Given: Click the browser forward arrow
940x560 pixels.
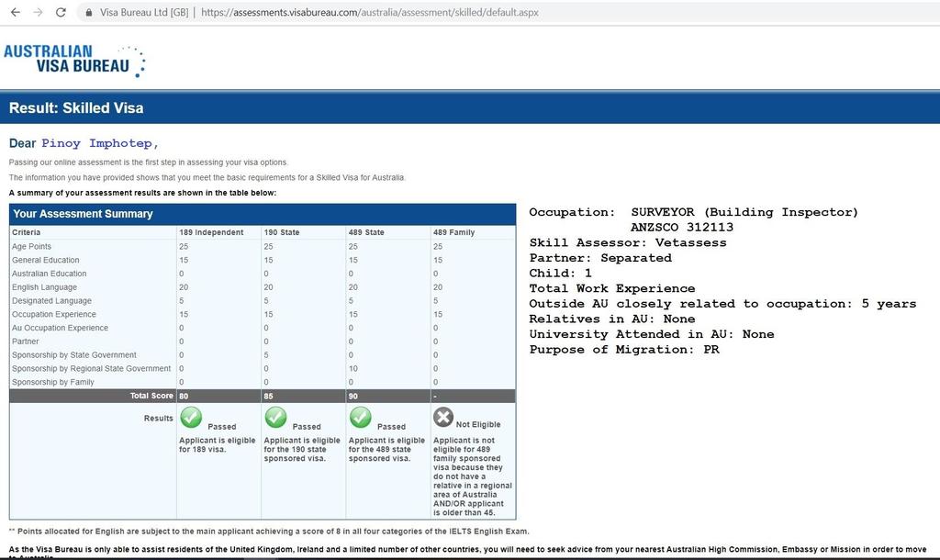Looking at the screenshot, I should pyautogui.click(x=38, y=13).
